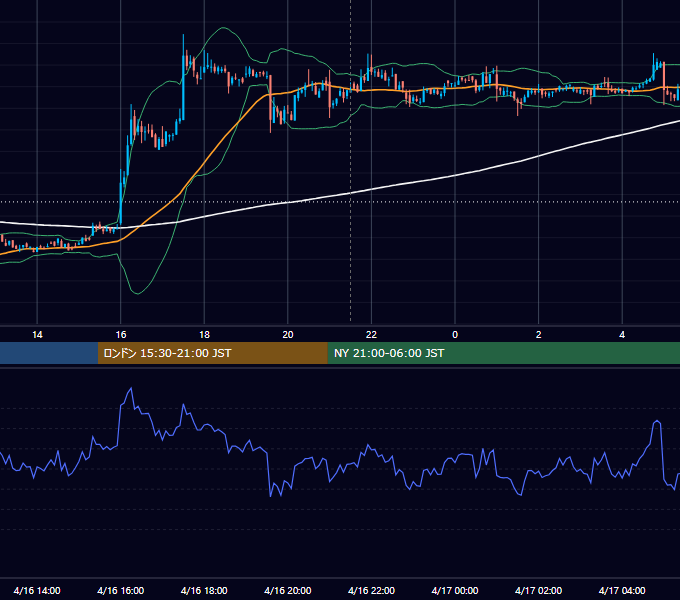This screenshot has height=600, width=680.
Task: Click the 4/16 16:00 label on the lower axis
Action: pyautogui.click(x=121, y=590)
